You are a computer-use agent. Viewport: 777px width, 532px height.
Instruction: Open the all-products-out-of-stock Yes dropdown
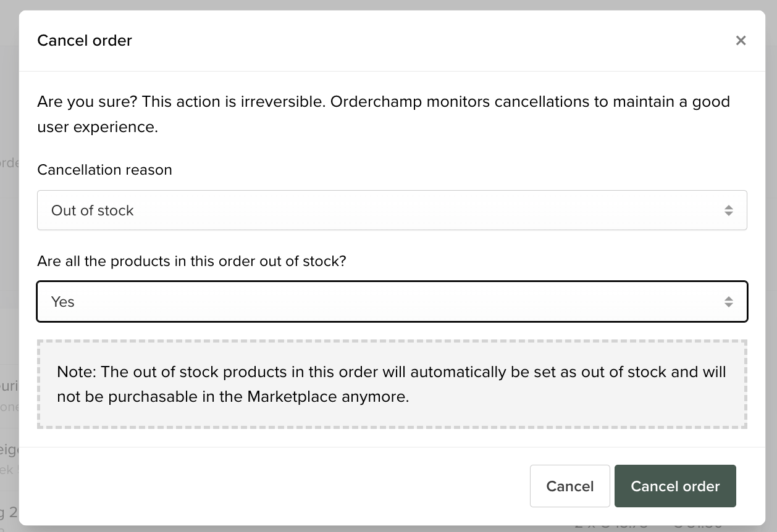[x=392, y=302]
